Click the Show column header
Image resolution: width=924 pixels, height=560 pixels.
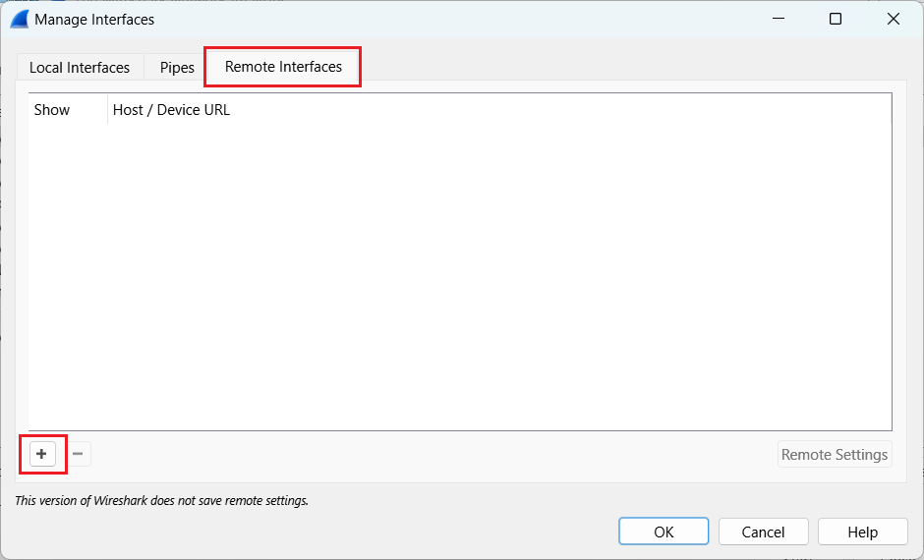tap(52, 110)
